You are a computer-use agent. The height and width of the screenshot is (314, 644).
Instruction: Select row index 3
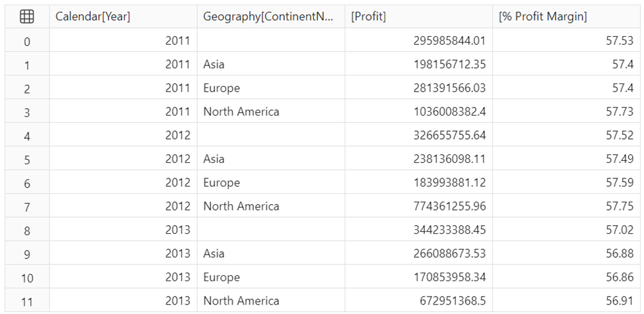27,112
